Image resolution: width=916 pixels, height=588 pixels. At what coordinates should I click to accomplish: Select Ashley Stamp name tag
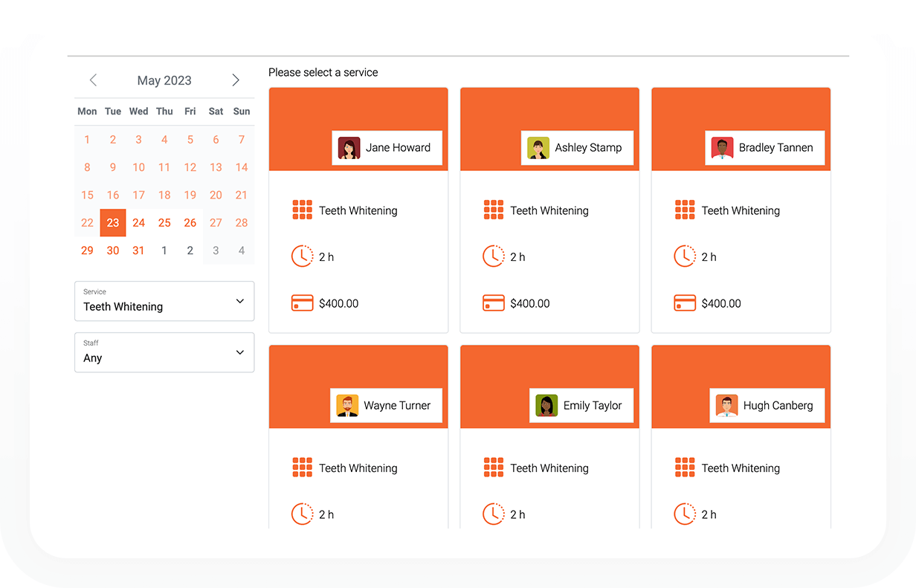(x=577, y=148)
